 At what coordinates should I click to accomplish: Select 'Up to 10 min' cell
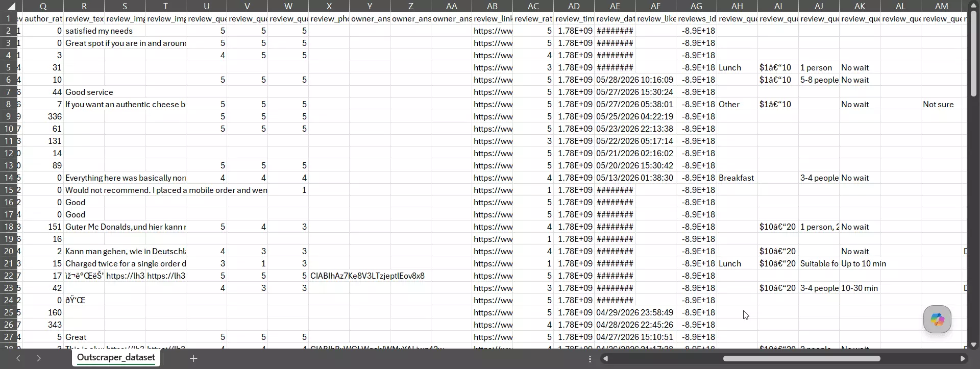pyautogui.click(x=860, y=263)
